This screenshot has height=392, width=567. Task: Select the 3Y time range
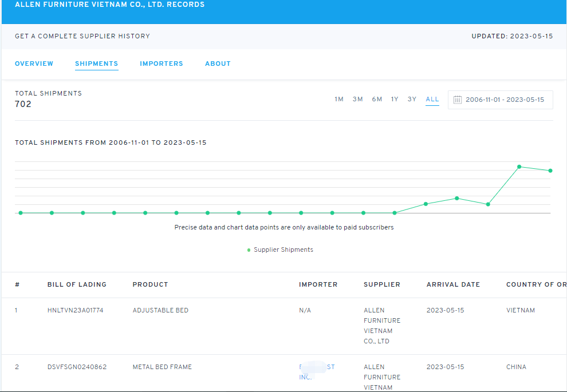pos(412,100)
